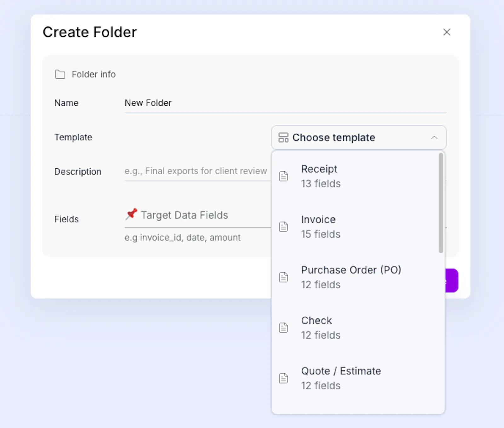Click the Receipt document icon
The height and width of the screenshot is (428, 504).
click(x=283, y=176)
